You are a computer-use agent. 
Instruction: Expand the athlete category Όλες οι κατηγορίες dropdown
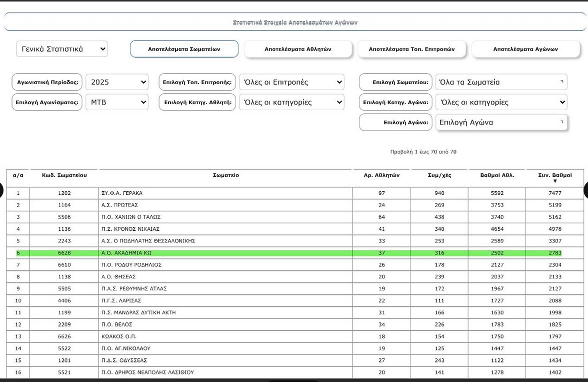pyautogui.click(x=291, y=102)
